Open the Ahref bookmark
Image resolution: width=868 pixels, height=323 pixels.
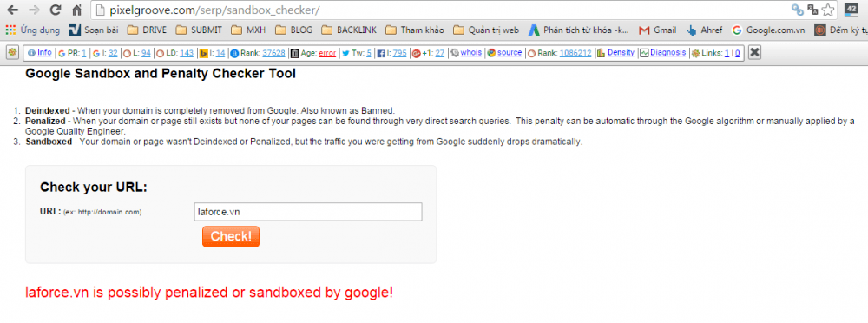tap(704, 30)
